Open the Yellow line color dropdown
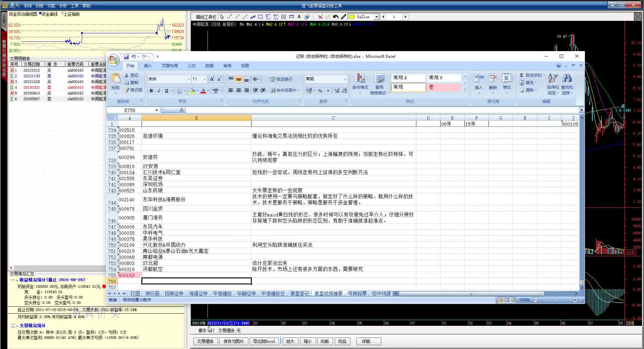Screen dimensions: 644x349 click(x=376, y=17)
